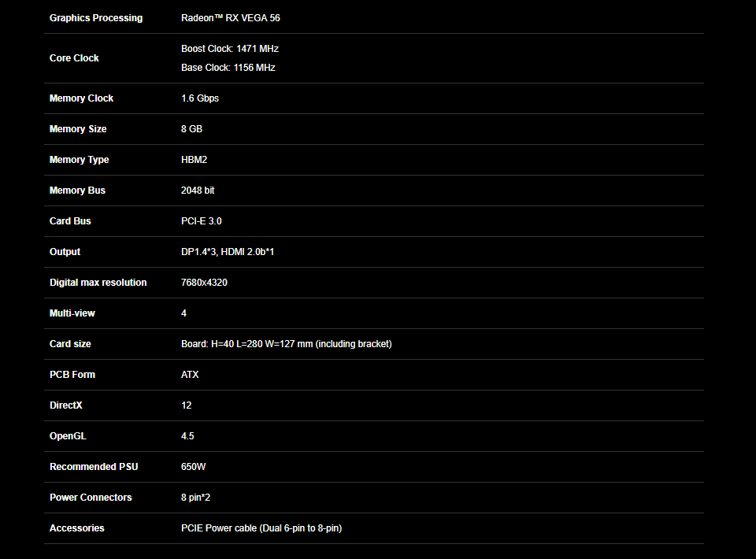Select the Radeon RX VEGA 56 text
756x559 pixels.
(231, 18)
